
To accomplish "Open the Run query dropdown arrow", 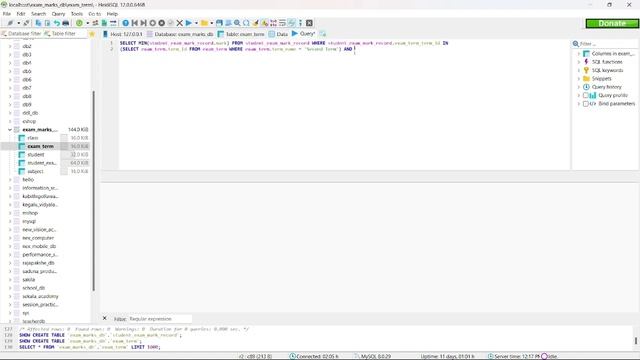I will pos(196,23).
